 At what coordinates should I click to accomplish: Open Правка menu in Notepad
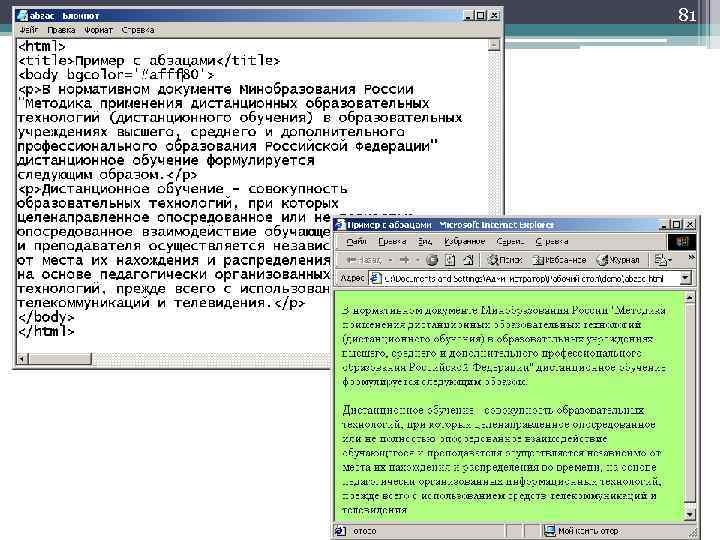point(61,30)
